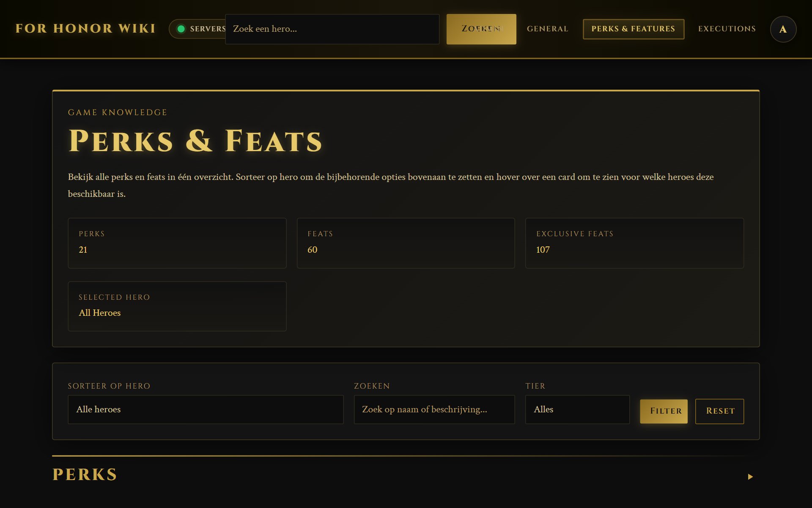The image size is (812, 508).
Task: Open the user avatar 'A' menu
Action: (783, 29)
